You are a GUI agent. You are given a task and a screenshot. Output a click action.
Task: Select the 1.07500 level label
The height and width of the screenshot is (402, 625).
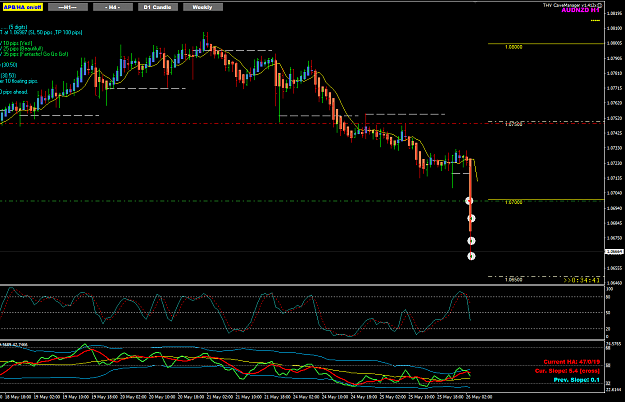pos(513,124)
